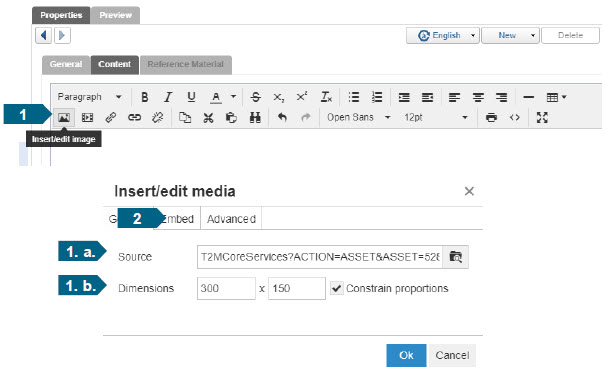Open the Table insert dropdown
The width and height of the screenshot is (607, 375).
556,97
